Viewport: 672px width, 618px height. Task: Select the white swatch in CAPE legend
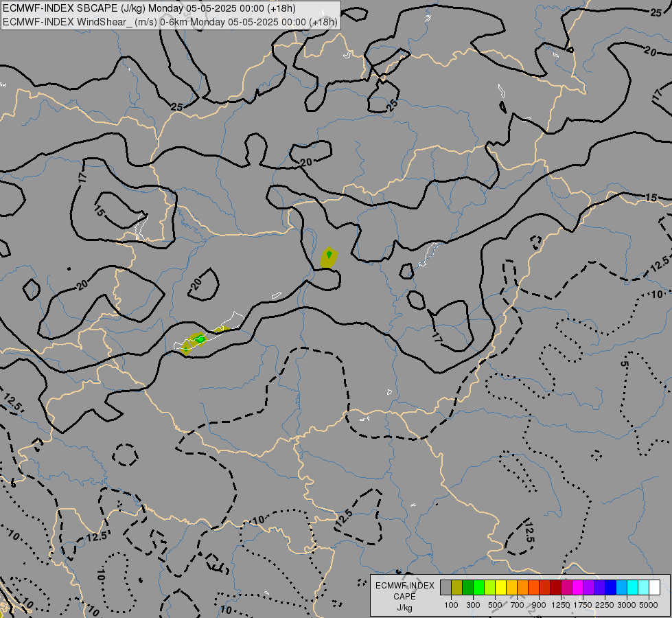(x=654, y=587)
